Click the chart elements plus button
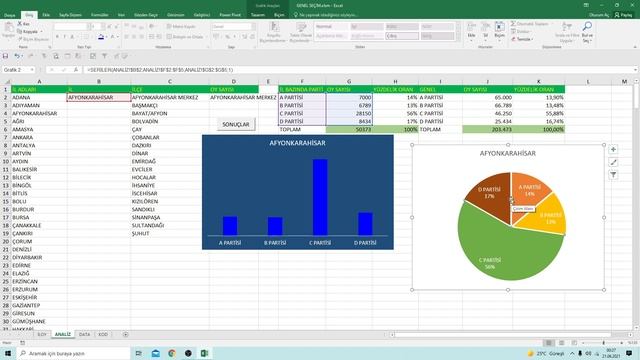This screenshot has height=360, width=640. [x=613, y=149]
